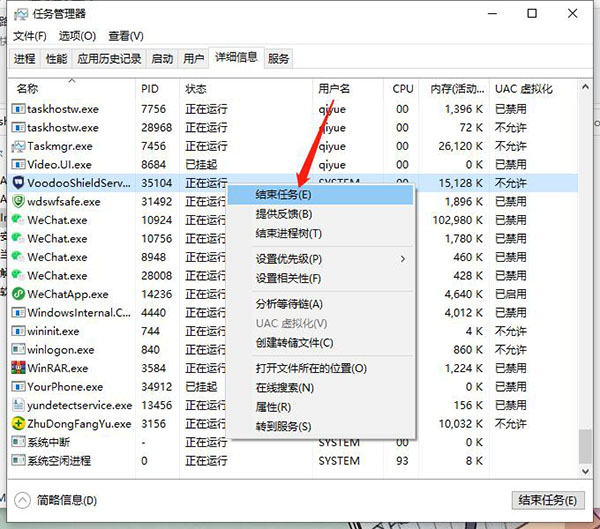This screenshot has width=600, height=529.
Task: Switch to the 启动 tab
Action: click(162, 59)
